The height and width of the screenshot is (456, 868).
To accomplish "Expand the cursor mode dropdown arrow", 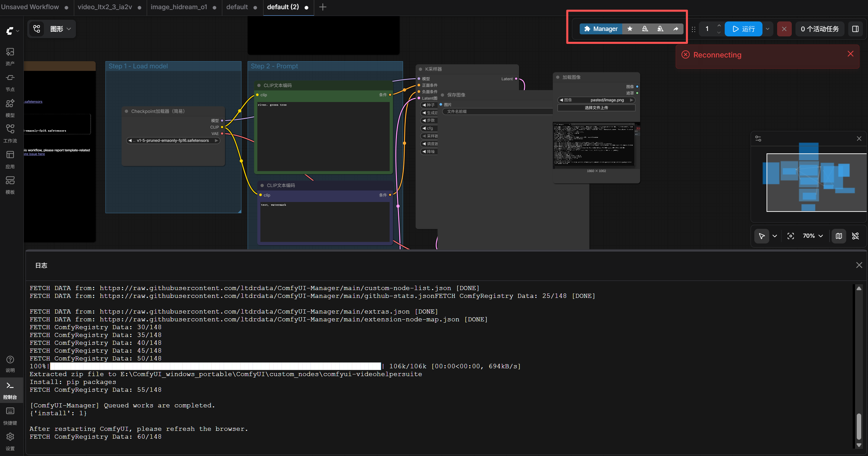I will 775,236.
